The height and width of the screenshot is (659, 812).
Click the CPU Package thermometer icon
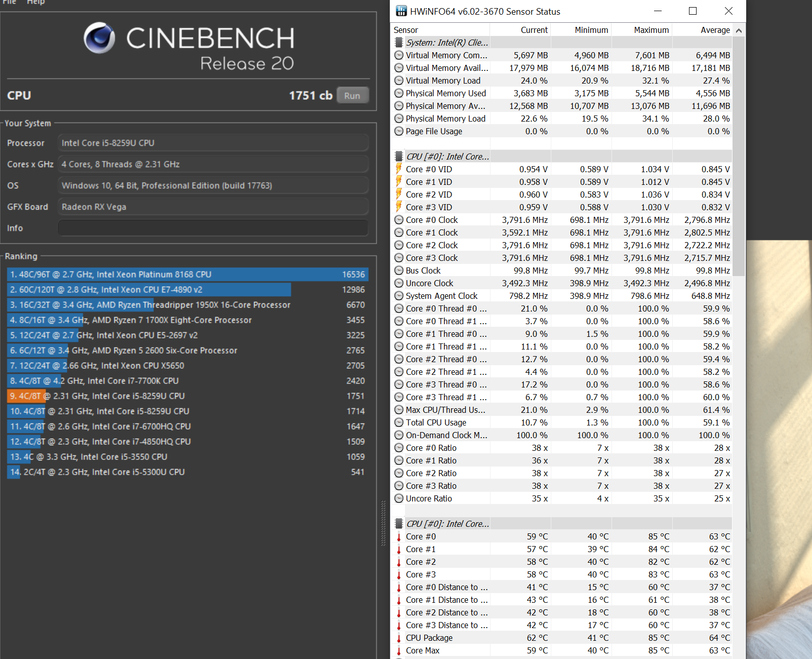[x=399, y=638]
